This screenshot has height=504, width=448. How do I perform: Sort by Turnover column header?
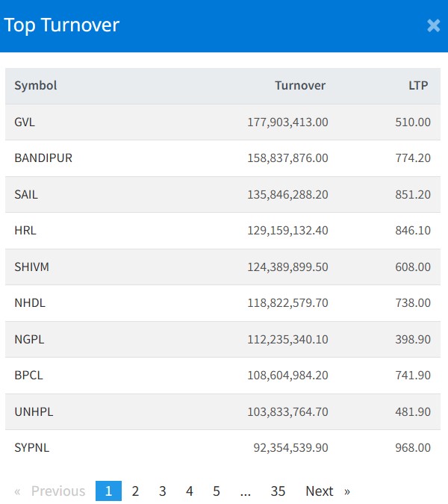coord(300,85)
